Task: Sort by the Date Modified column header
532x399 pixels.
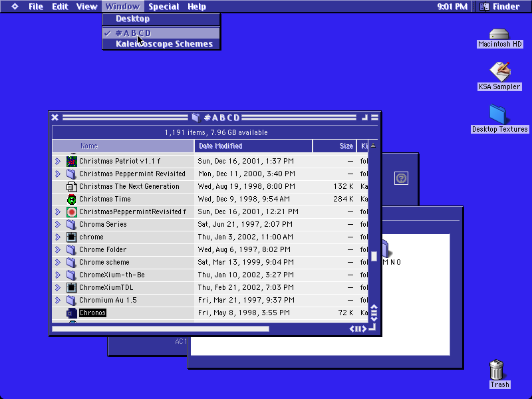Action: coord(253,146)
